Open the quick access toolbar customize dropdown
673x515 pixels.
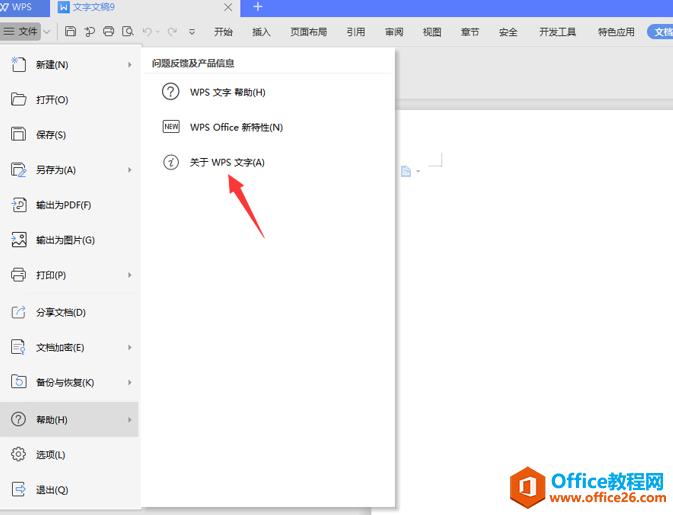[x=192, y=32]
